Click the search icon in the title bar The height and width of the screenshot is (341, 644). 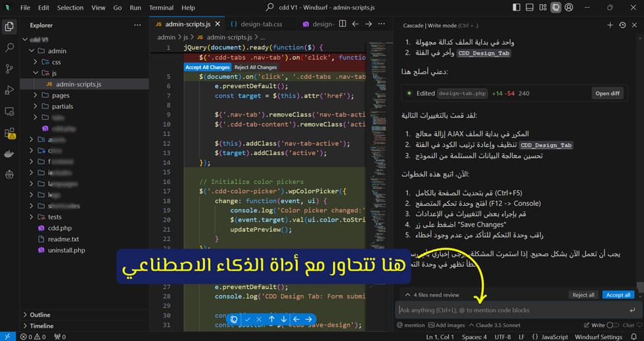click(270, 7)
